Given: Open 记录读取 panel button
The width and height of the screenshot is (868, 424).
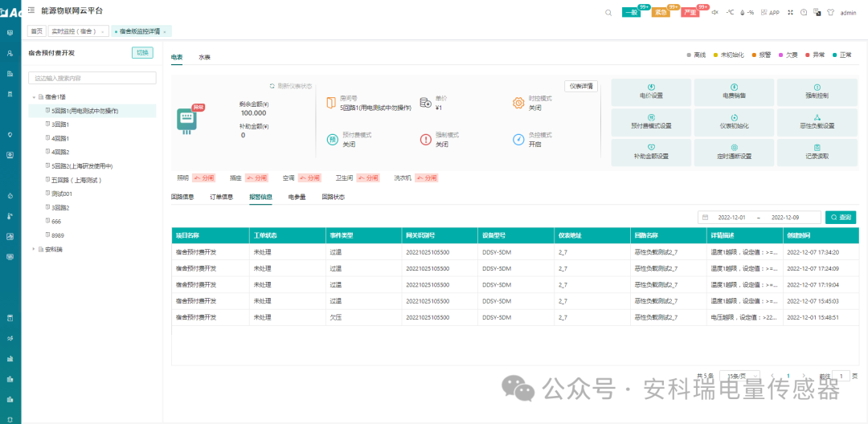Looking at the screenshot, I should 817,153.
